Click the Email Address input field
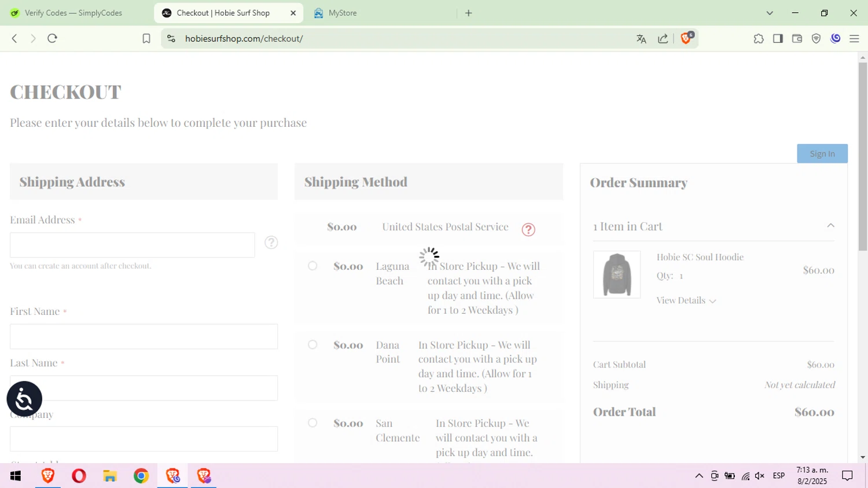 [133, 245]
